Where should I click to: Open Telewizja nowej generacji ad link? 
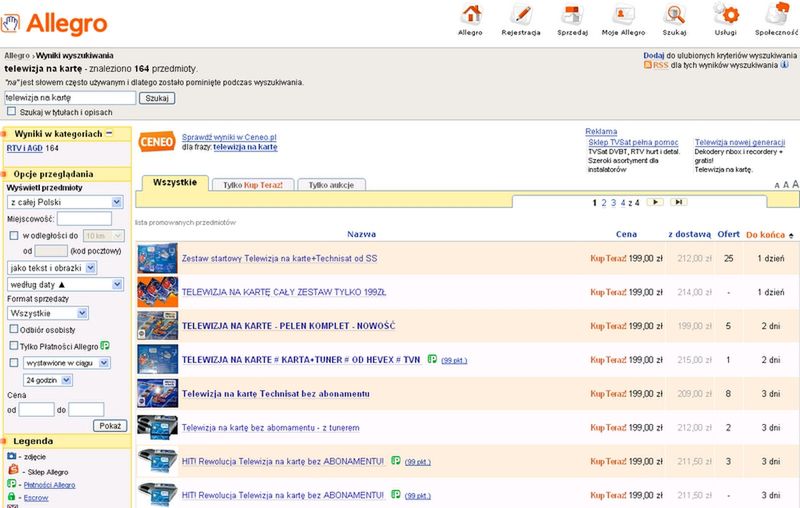point(739,142)
